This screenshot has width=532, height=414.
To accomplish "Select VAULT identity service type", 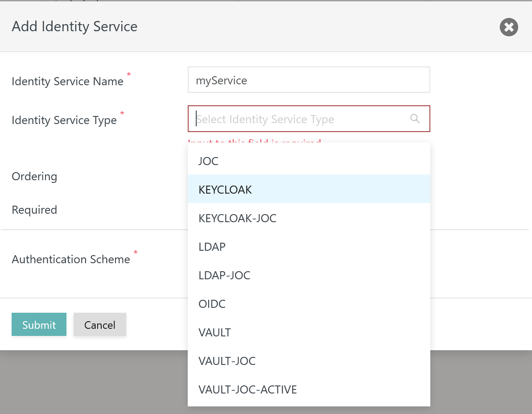I will tap(309, 332).
